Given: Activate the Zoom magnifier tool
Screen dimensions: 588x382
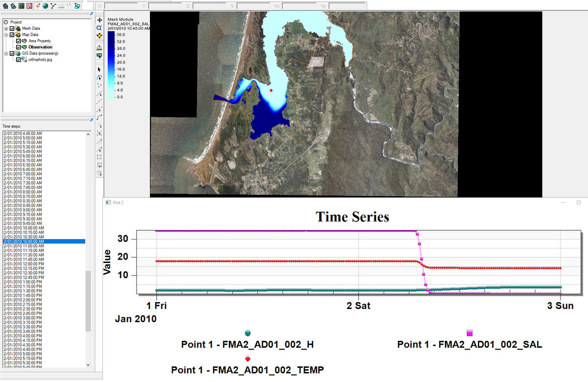Looking at the screenshot, I should tap(99, 28).
